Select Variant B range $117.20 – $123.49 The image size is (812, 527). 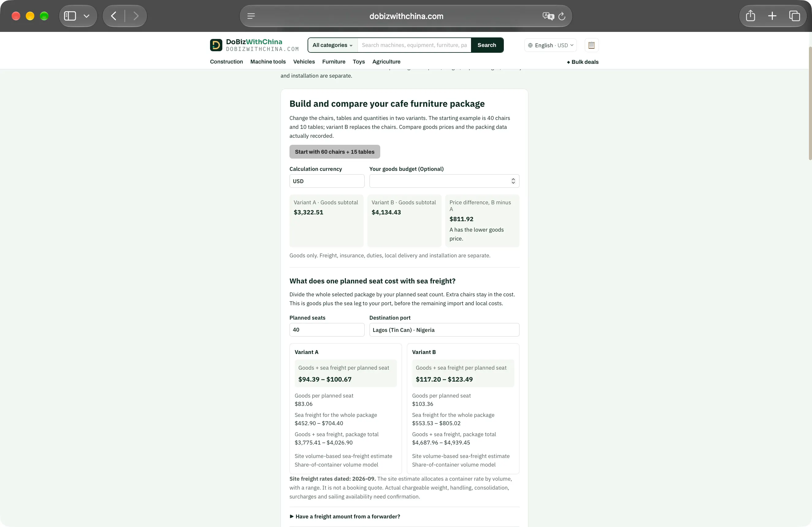[444, 379]
